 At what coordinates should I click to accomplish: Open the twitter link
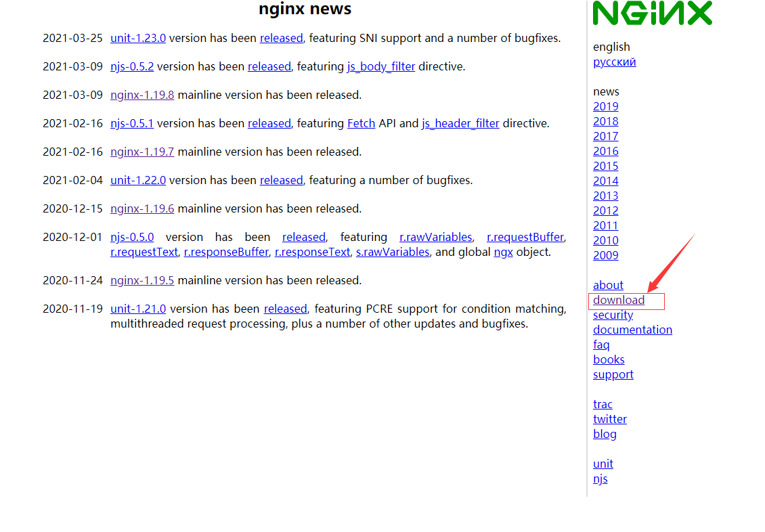point(609,419)
